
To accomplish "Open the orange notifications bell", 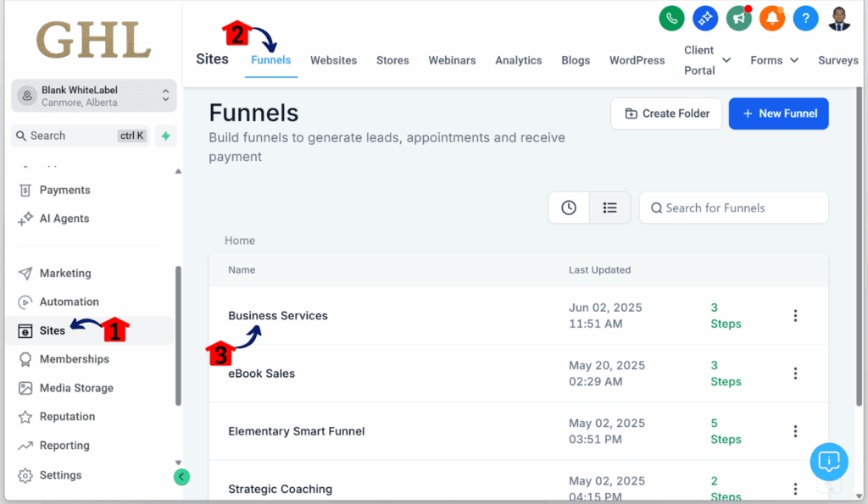I will [x=772, y=19].
